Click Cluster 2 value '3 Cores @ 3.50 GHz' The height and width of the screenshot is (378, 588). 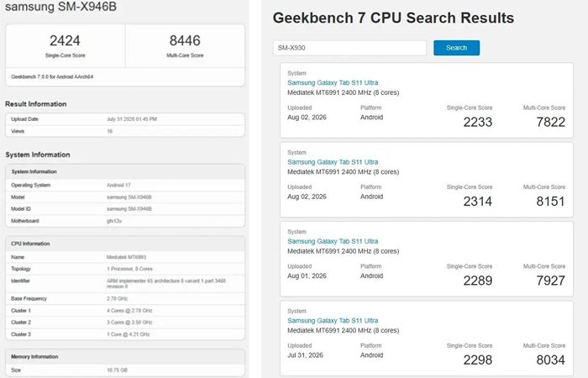coord(129,323)
